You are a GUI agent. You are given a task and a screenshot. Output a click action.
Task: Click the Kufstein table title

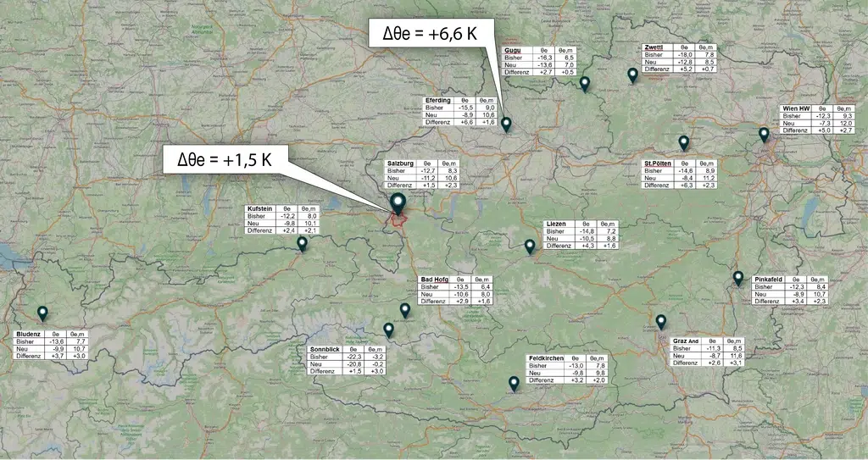click(x=259, y=208)
